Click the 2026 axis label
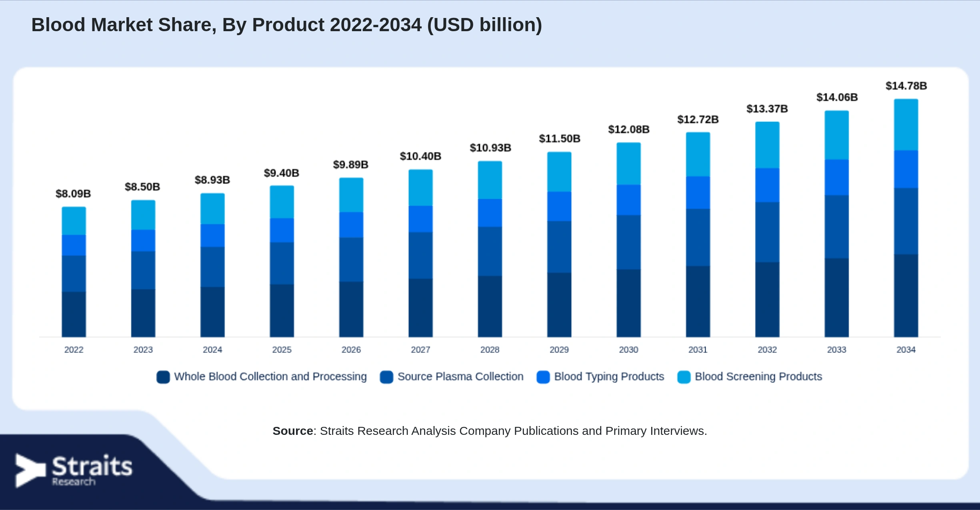 pos(351,350)
